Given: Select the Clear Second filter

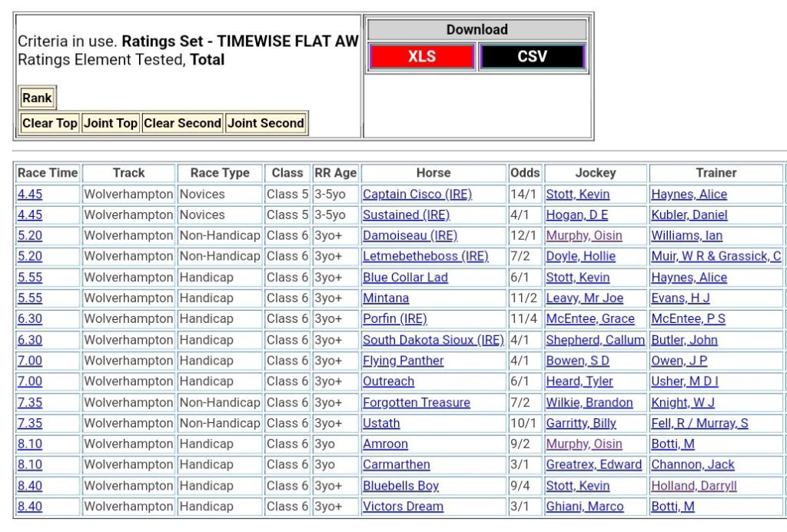Looking at the screenshot, I should [182, 123].
